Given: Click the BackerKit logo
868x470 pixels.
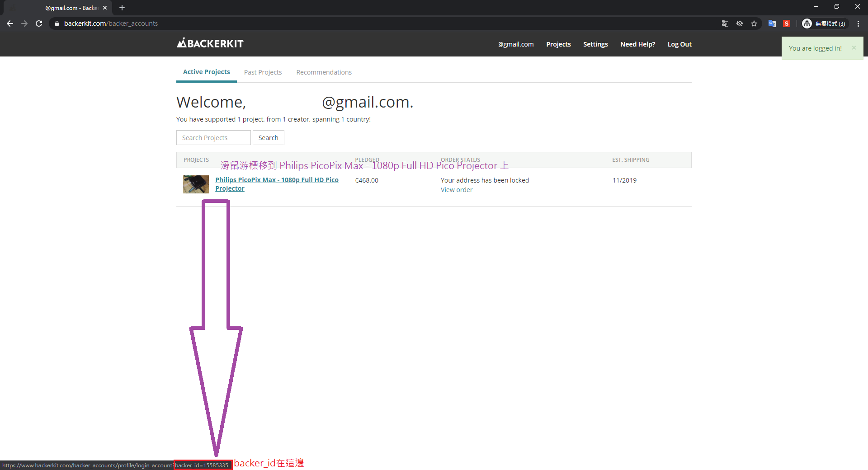Looking at the screenshot, I should coord(210,43).
